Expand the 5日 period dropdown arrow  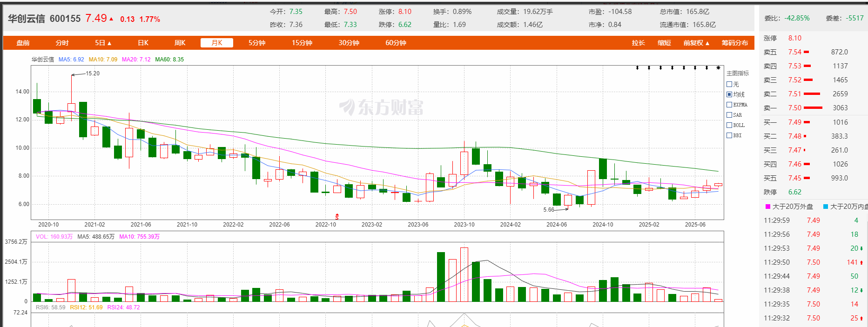coord(109,43)
